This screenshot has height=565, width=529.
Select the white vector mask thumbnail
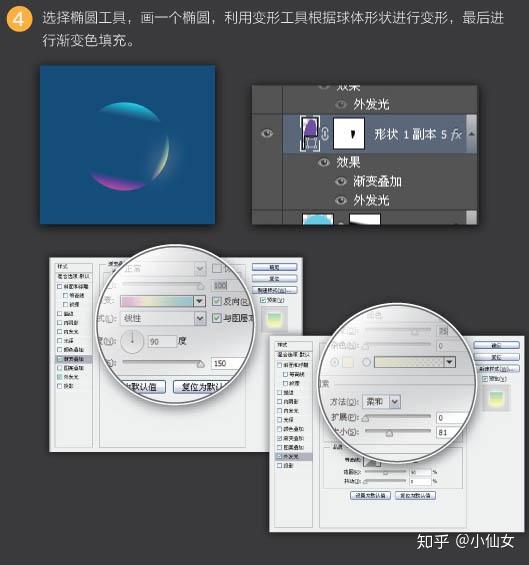pos(349,134)
